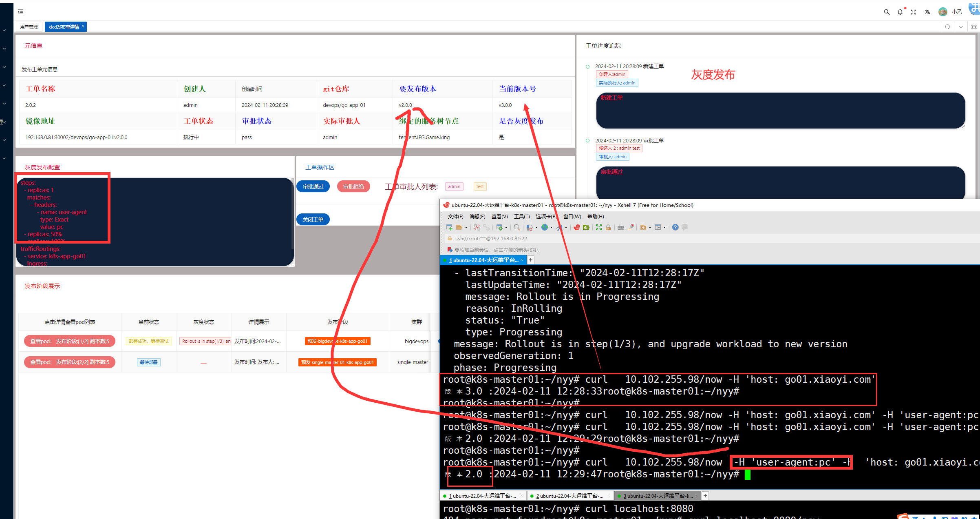The height and width of the screenshot is (519, 980).
Task: Switch to the 用户管理 tab
Action: pos(29,27)
